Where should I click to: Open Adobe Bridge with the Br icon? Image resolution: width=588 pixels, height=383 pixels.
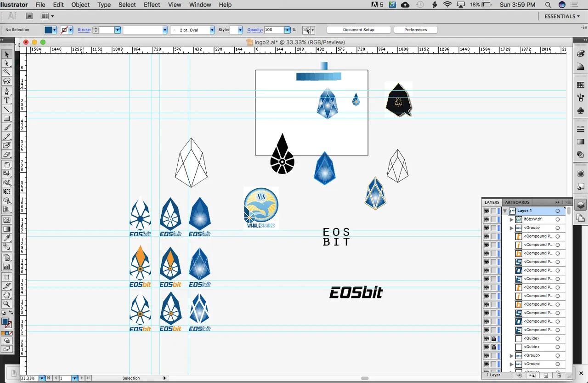click(30, 16)
